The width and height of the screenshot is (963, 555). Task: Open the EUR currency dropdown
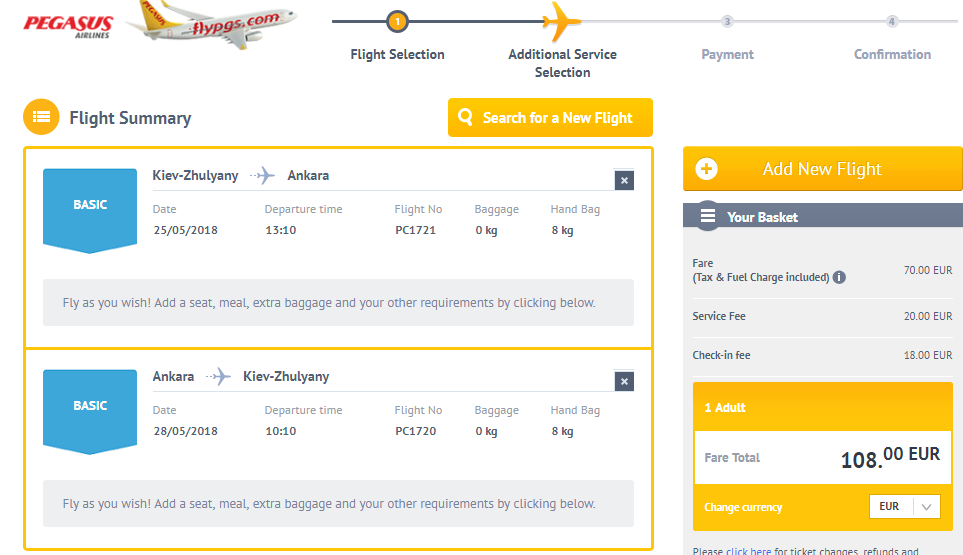point(905,507)
